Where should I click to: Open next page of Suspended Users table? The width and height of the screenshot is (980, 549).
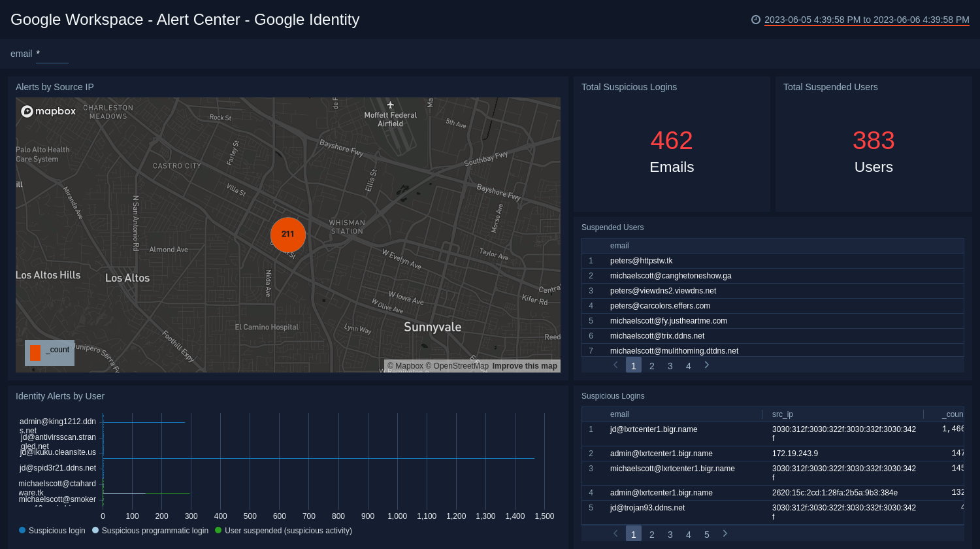click(x=706, y=365)
